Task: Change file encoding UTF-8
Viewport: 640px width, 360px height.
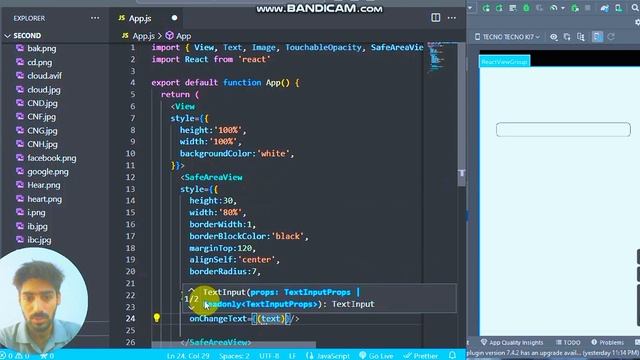Action: (269, 356)
